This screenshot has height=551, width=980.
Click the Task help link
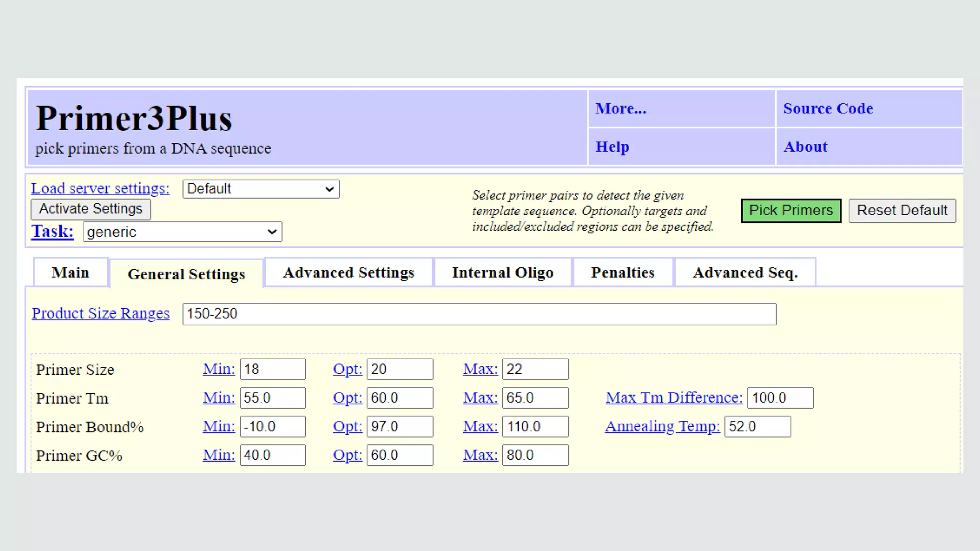[52, 231]
